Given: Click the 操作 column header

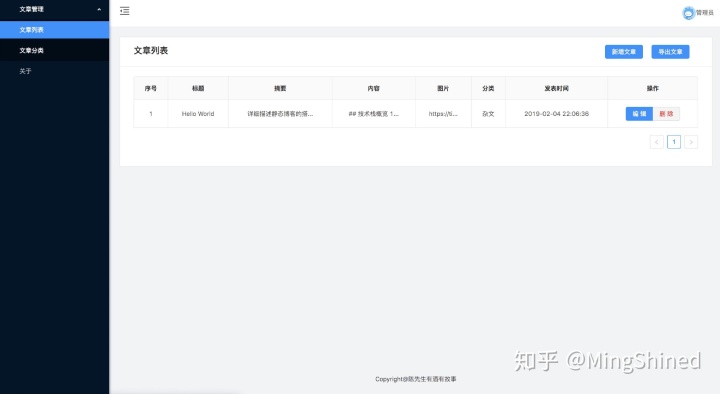Looking at the screenshot, I should pyautogui.click(x=652, y=88).
